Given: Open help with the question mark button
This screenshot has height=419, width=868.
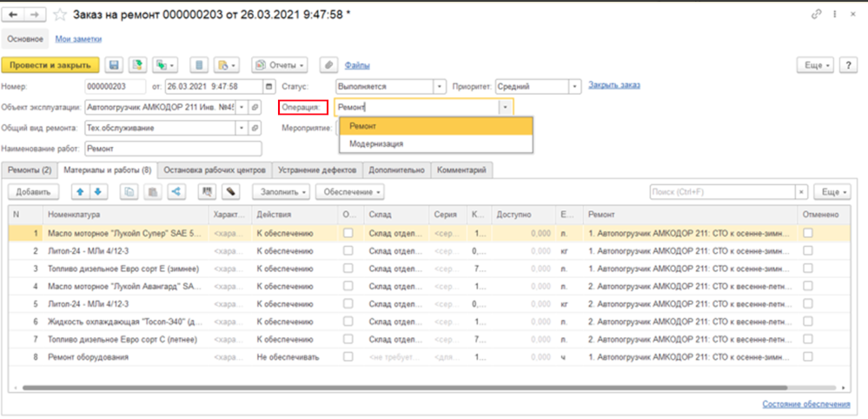Looking at the screenshot, I should pyautogui.click(x=849, y=65).
